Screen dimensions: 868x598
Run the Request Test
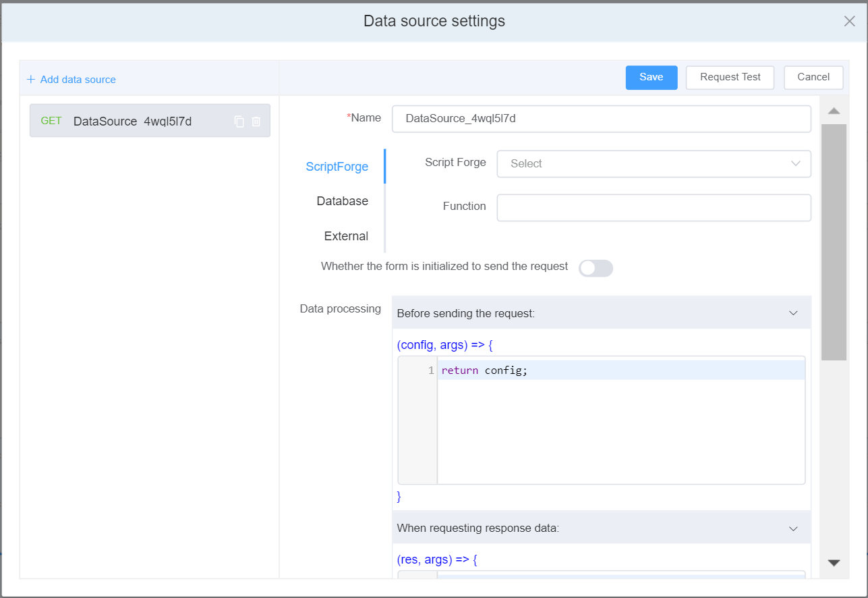click(x=730, y=78)
